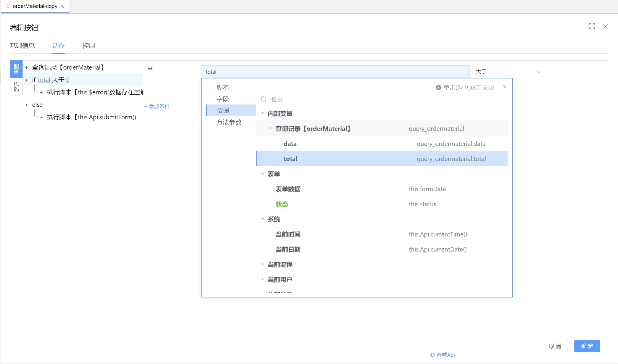
Task: Collapse the 内部变量 variable group
Action: click(x=262, y=113)
